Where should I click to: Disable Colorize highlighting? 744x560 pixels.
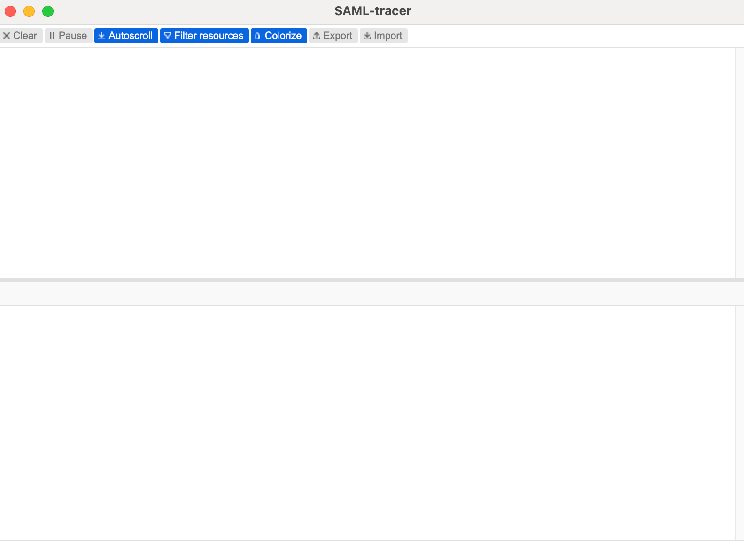click(279, 36)
